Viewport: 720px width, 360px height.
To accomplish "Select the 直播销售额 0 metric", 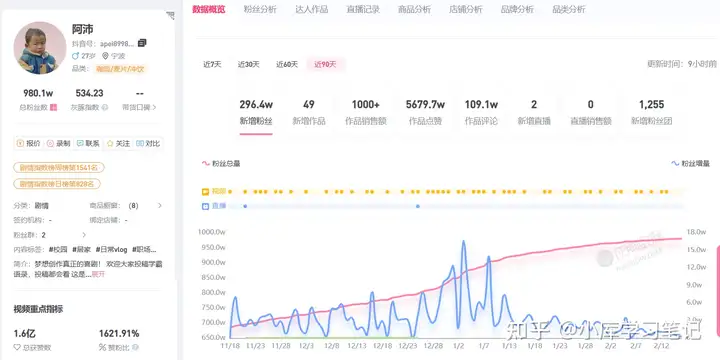I will pos(591,113).
